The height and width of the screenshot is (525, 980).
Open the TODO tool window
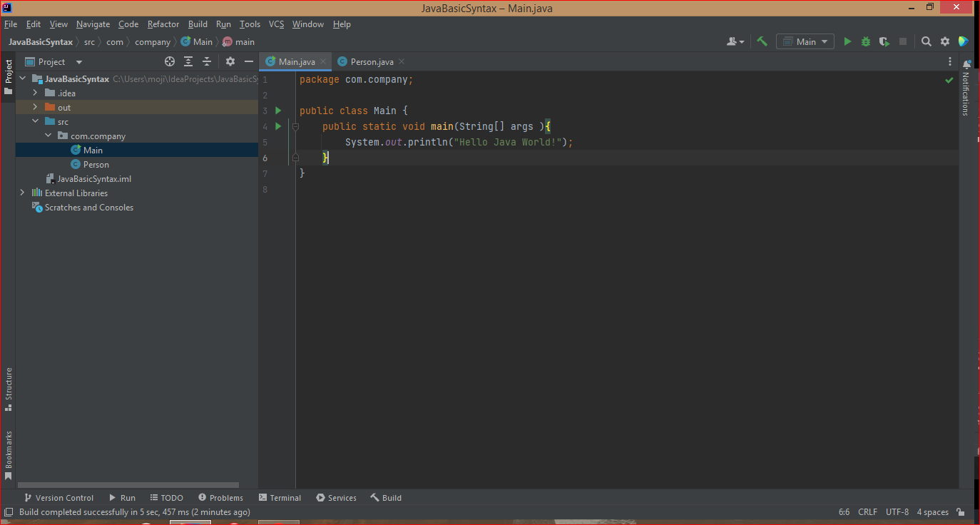click(167, 498)
